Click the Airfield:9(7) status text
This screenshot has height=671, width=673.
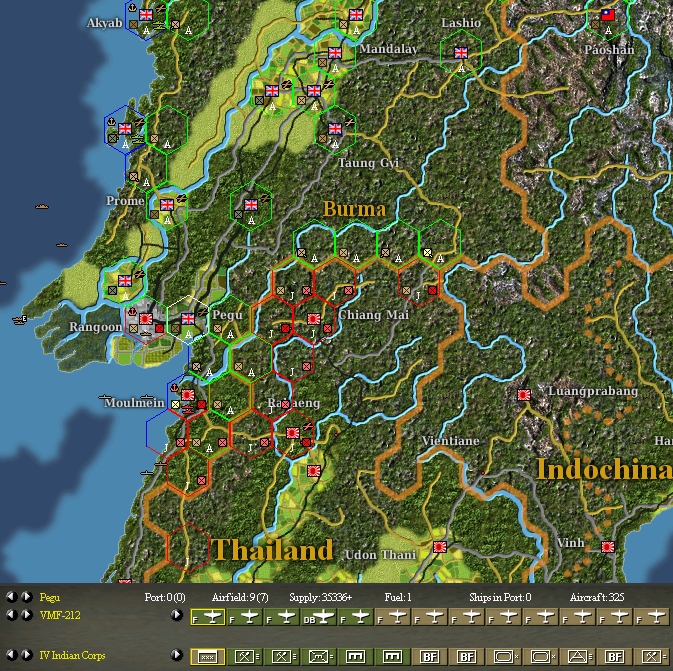240,597
